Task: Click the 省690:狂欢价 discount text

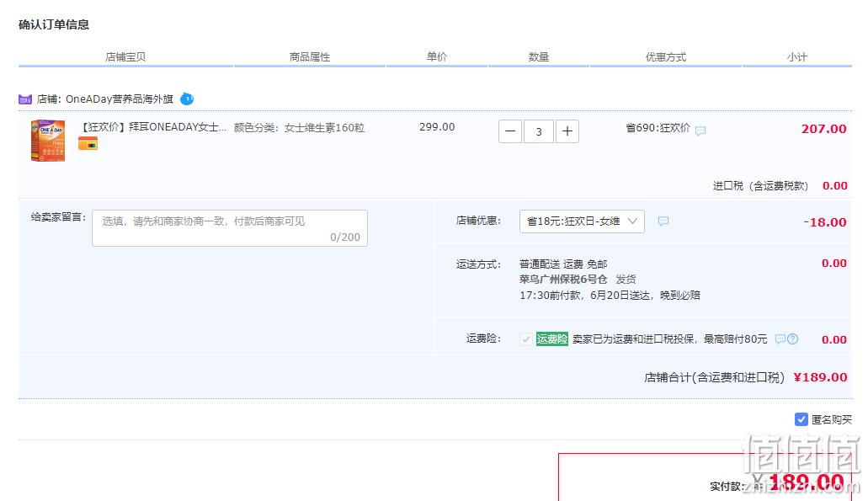Action: click(658, 128)
